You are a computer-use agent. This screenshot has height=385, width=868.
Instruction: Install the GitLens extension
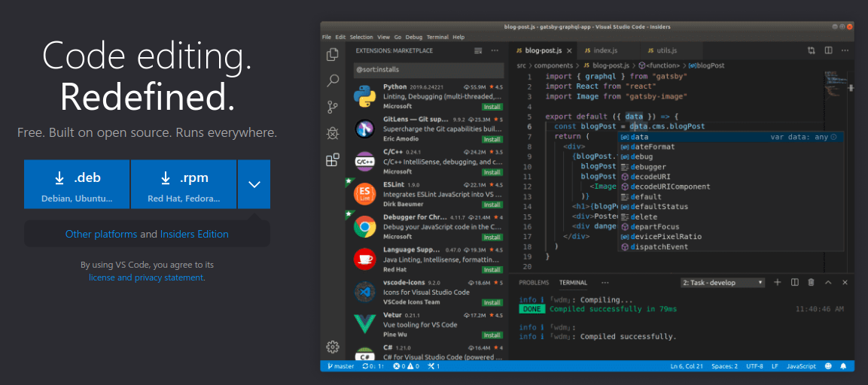492,139
